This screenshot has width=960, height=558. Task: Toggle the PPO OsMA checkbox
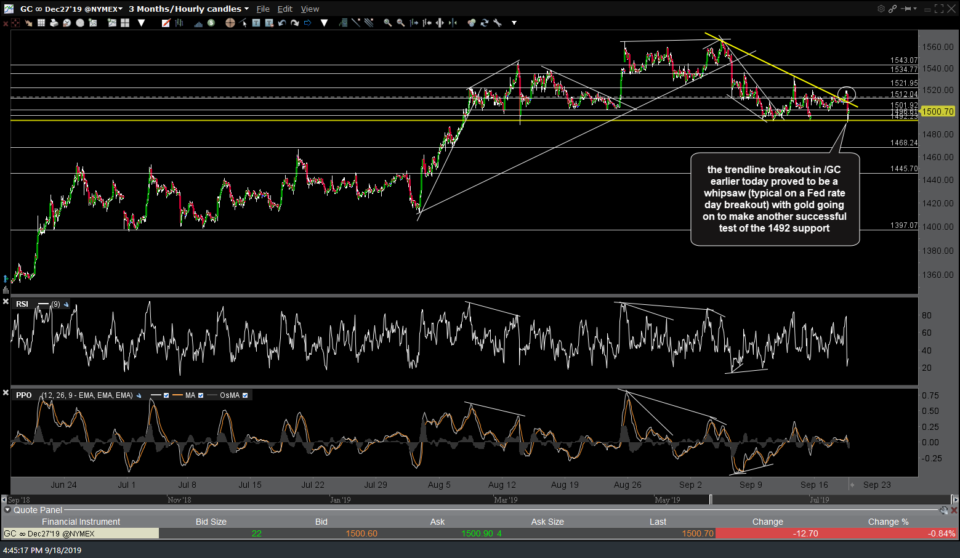tap(244, 395)
